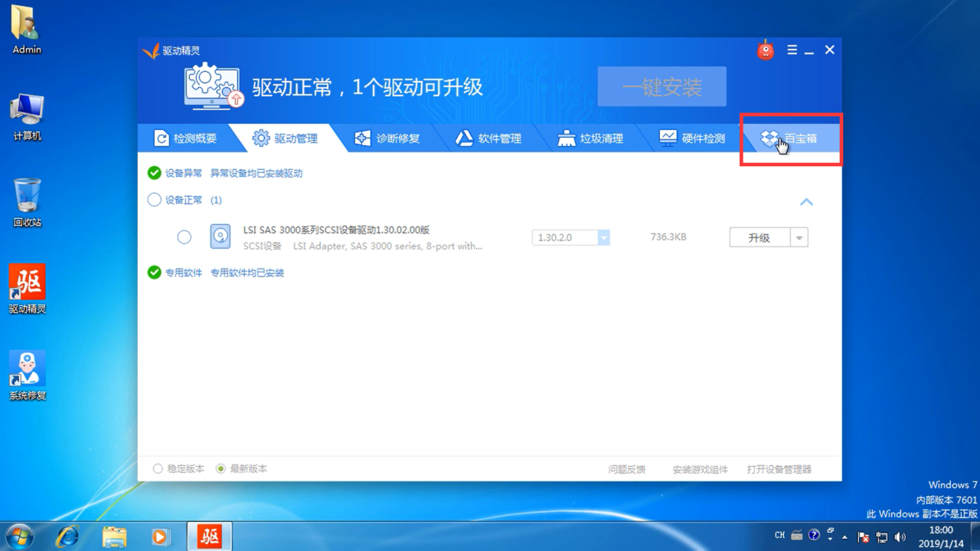Click the 安装游戏组件 link

coord(700,469)
